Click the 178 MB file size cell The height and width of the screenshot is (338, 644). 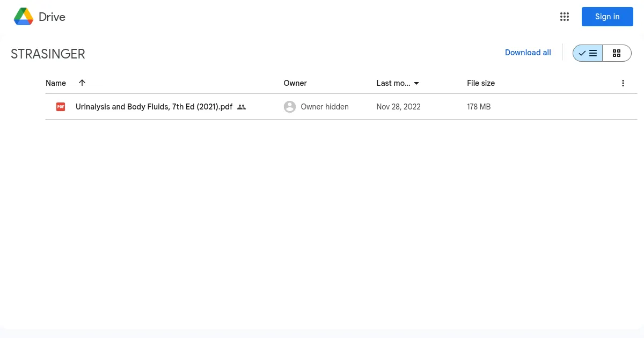[x=479, y=107]
